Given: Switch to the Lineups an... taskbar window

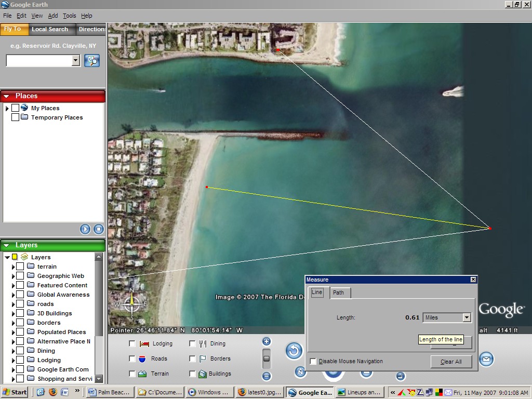Looking at the screenshot, I should click(361, 392).
